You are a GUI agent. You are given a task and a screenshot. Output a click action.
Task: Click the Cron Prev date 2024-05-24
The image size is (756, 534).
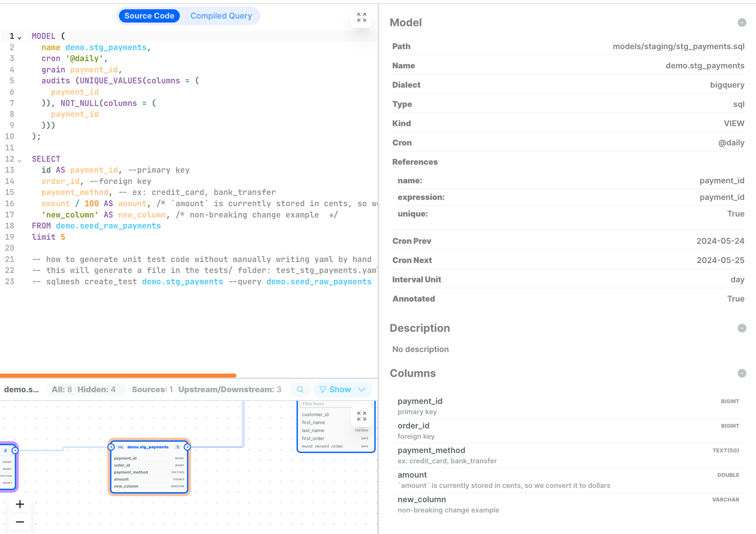click(720, 241)
